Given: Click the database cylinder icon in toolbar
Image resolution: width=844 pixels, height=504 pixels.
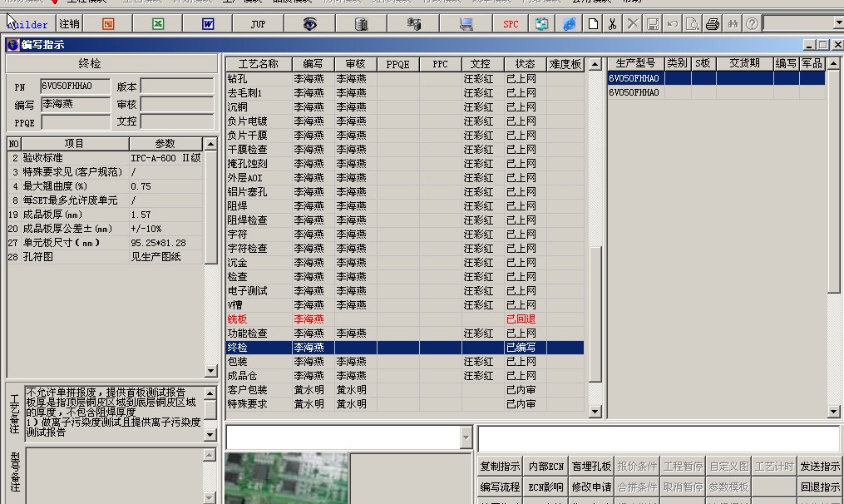Looking at the screenshot, I should pyautogui.click(x=361, y=23).
